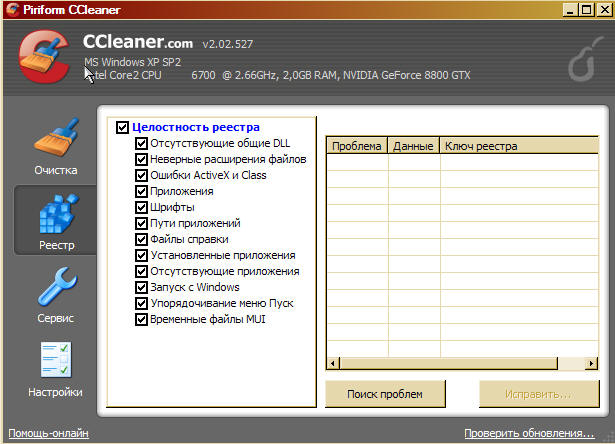
Task: Click the Исправить... button
Action: click(x=539, y=394)
